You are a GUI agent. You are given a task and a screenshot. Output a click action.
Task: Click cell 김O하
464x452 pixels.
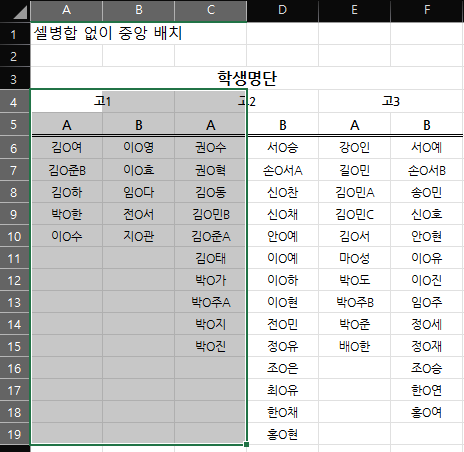click(66, 192)
